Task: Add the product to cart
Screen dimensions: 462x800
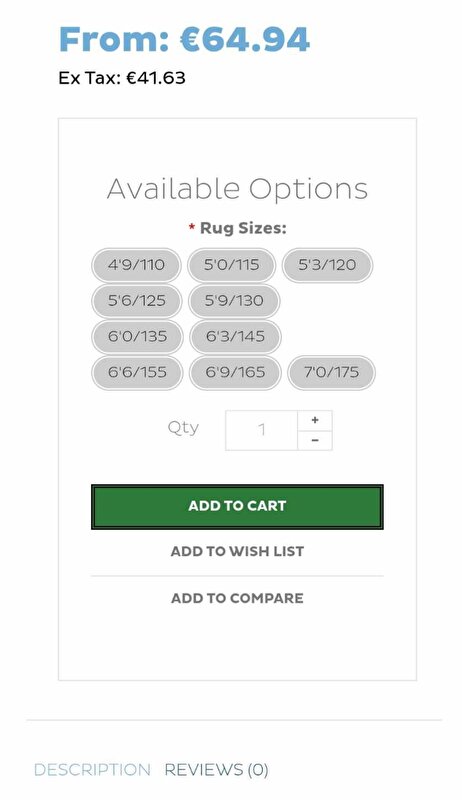Action: 237,507
